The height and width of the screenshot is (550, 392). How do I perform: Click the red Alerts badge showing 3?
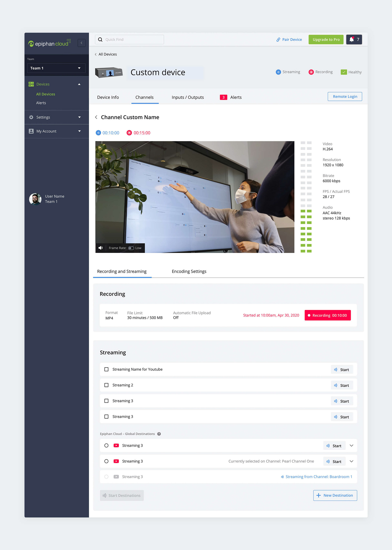[x=224, y=97]
